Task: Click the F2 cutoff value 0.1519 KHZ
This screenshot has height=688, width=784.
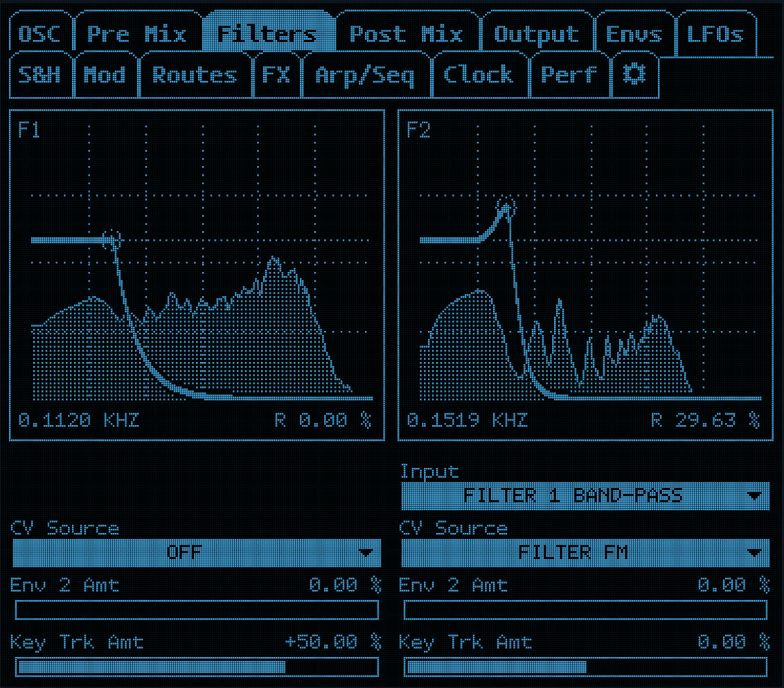Action: tap(467, 420)
